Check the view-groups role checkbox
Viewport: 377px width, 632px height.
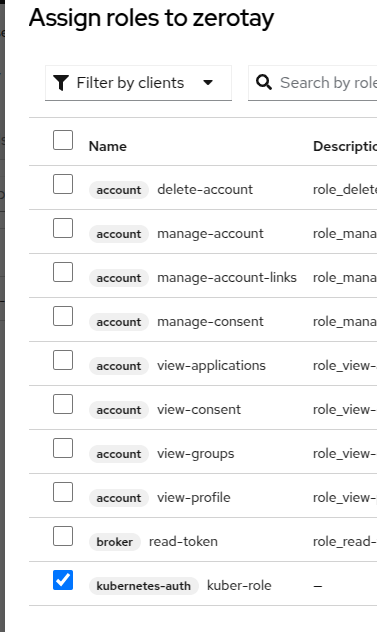(x=63, y=448)
